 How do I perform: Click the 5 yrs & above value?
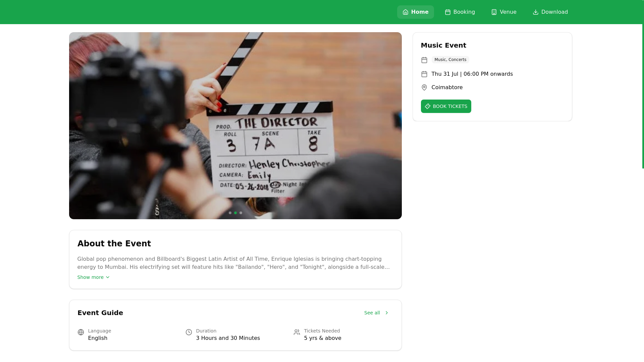click(322, 338)
